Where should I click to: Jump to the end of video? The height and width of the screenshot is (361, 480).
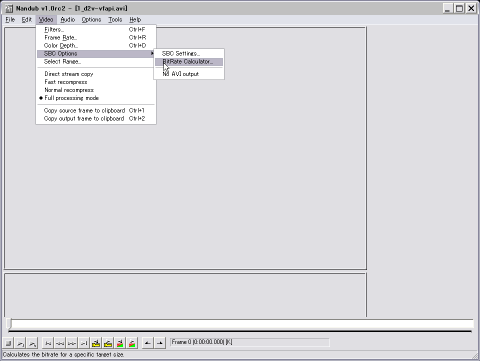click(84, 343)
